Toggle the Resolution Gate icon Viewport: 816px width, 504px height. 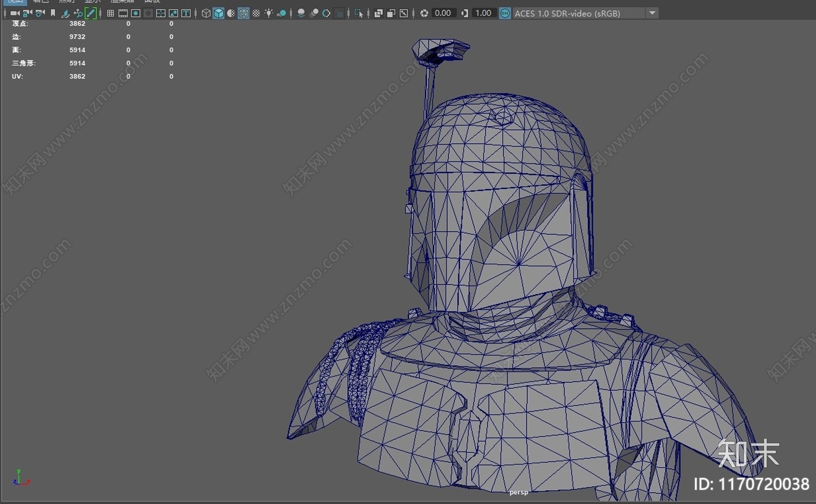pos(136,13)
